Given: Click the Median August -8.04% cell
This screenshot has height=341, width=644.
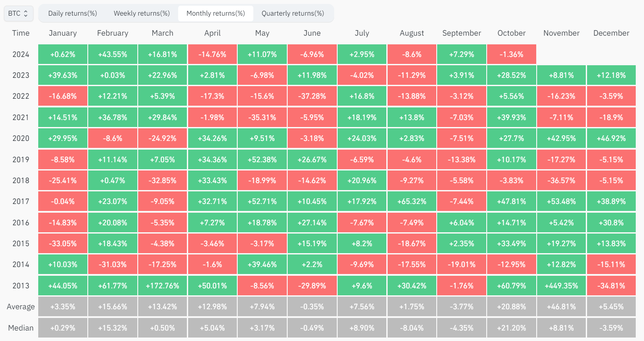Looking at the screenshot, I should [x=412, y=328].
